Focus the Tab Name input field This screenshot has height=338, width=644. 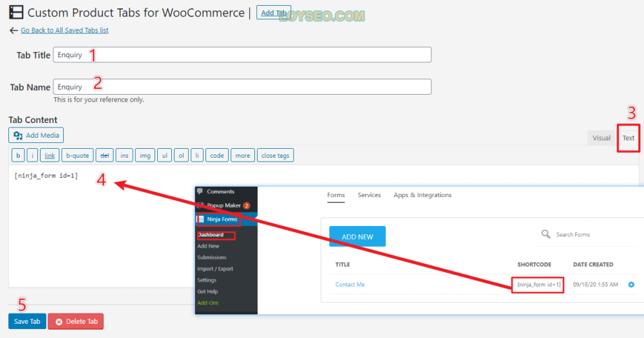(242, 87)
